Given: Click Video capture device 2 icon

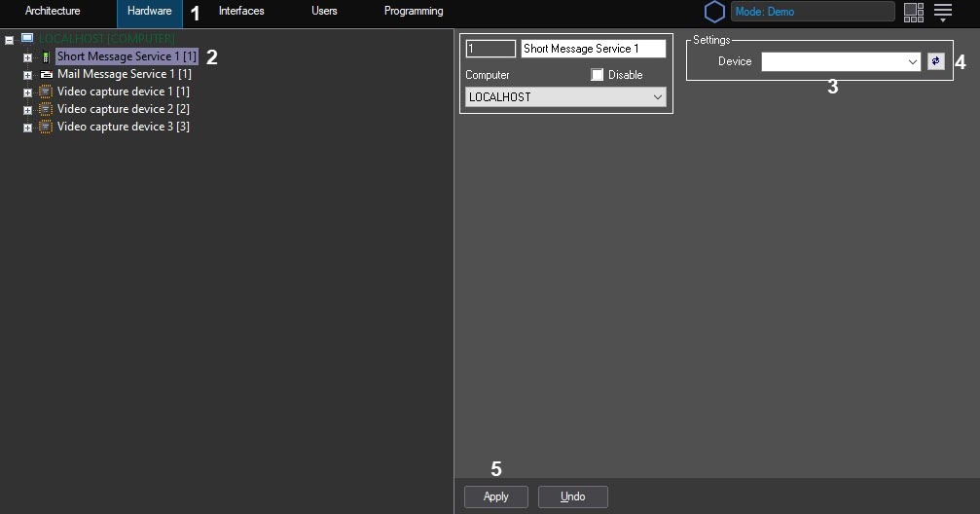Looking at the screenshot, I should pos(46,109).
